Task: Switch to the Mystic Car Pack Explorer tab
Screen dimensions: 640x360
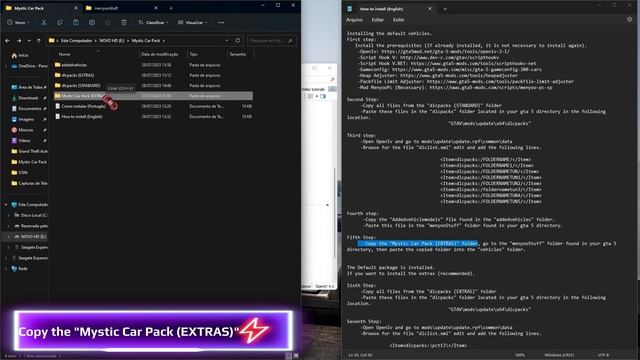Action: point(41,8)
